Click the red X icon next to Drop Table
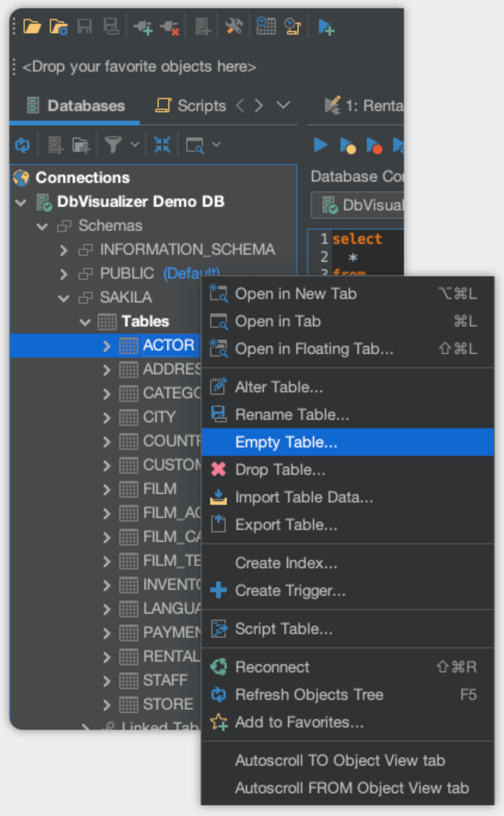This screenshot has width=504, height=816. click(x=219, y=469)
